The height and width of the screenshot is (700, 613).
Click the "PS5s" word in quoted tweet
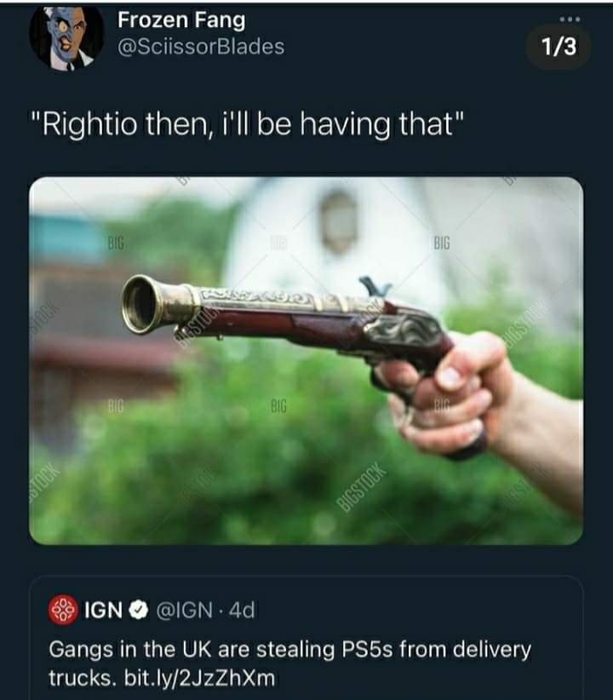pyautogui.click(x=367, y=650)
